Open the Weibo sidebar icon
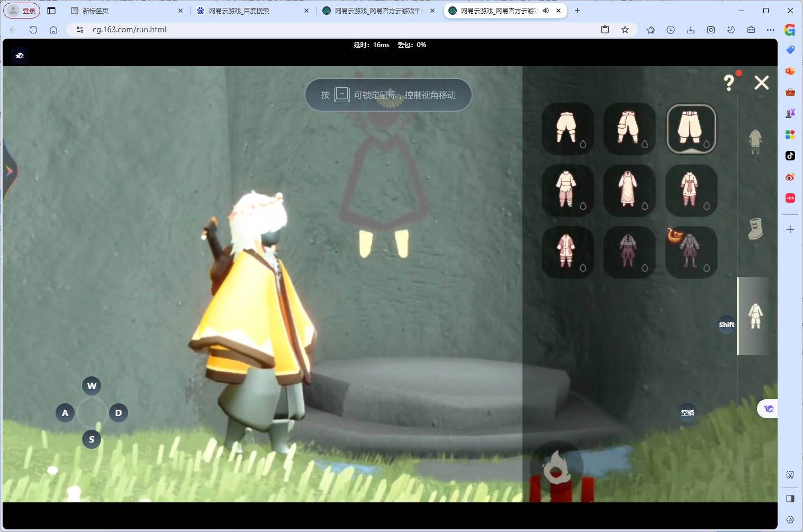The width and height of the screenshot is (803, 532). [790, 177]
